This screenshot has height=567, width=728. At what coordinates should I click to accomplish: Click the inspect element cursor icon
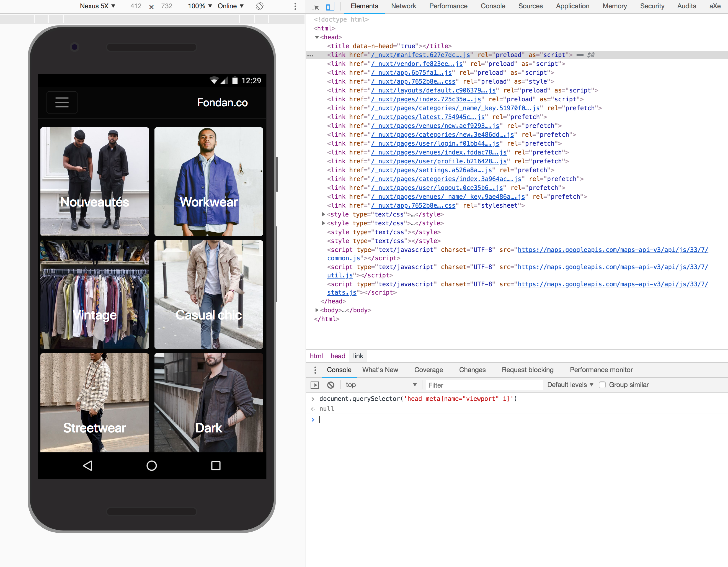coord(315,6)
